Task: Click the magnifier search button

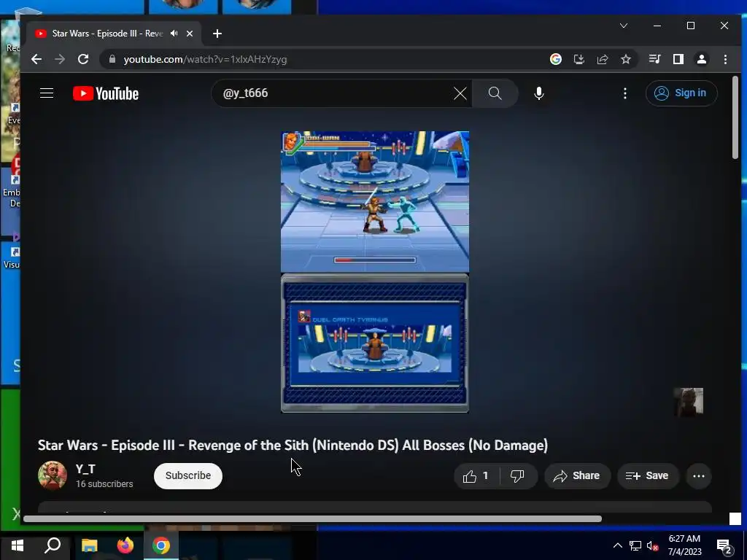Action: pos(495,93)
